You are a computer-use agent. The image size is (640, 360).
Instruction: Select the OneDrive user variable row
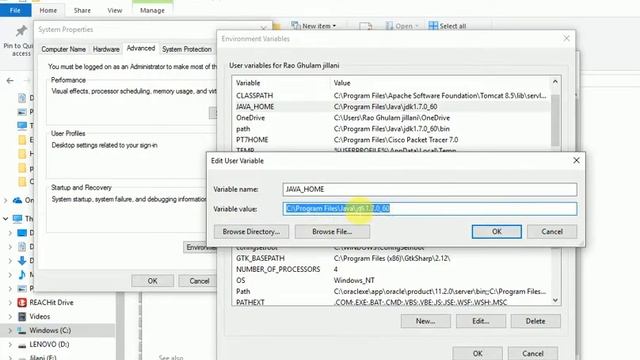(x=392, y=118)
